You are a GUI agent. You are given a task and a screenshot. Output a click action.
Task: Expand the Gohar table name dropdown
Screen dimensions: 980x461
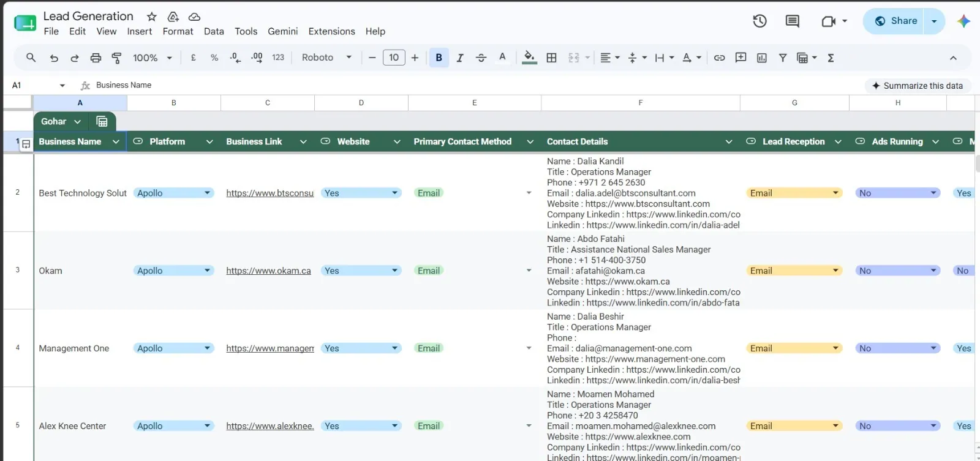tap(77, 121)
